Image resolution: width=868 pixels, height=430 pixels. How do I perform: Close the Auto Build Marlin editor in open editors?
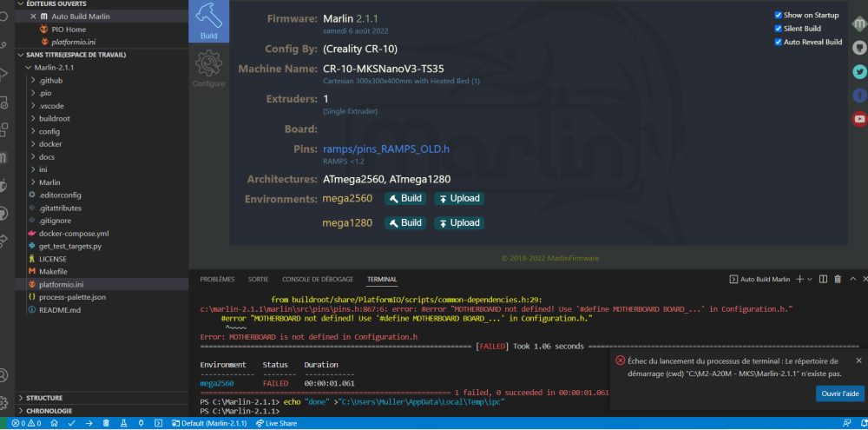point(33,17)
